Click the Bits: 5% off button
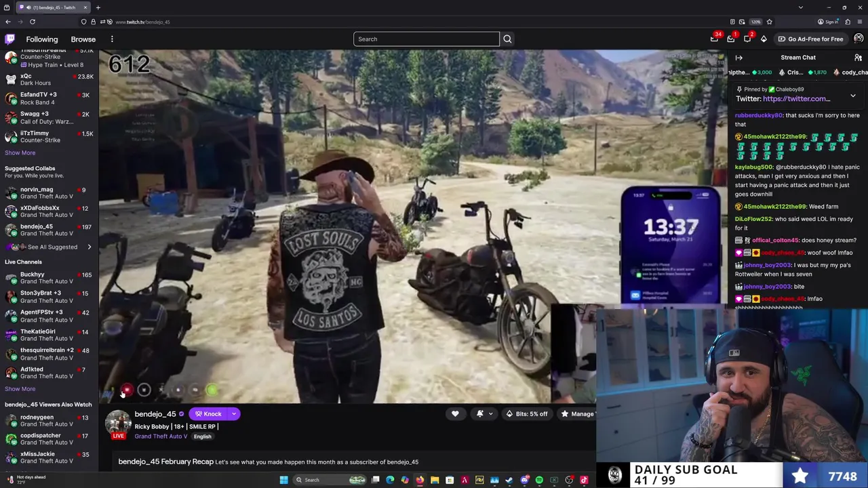The height and width of the screenshot is (488, 868). pyautogui.click(x=527, y=414)
